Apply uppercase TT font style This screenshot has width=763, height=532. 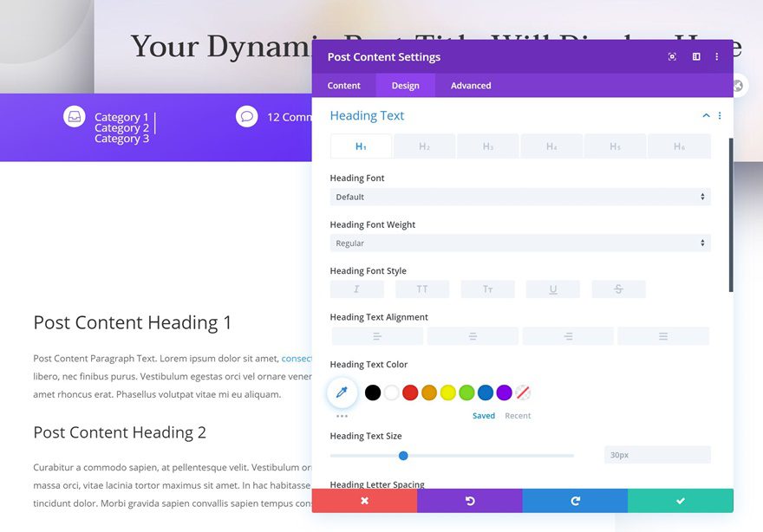pos(422,288)
